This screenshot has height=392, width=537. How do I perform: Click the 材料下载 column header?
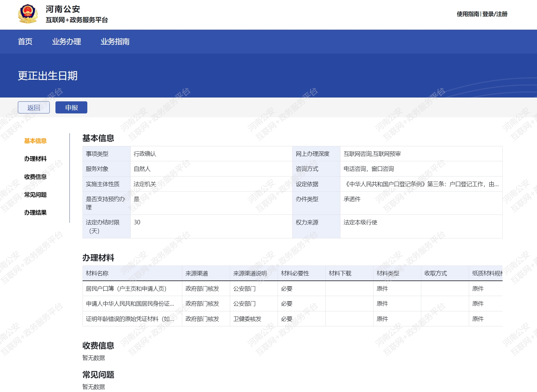[340, 273]
